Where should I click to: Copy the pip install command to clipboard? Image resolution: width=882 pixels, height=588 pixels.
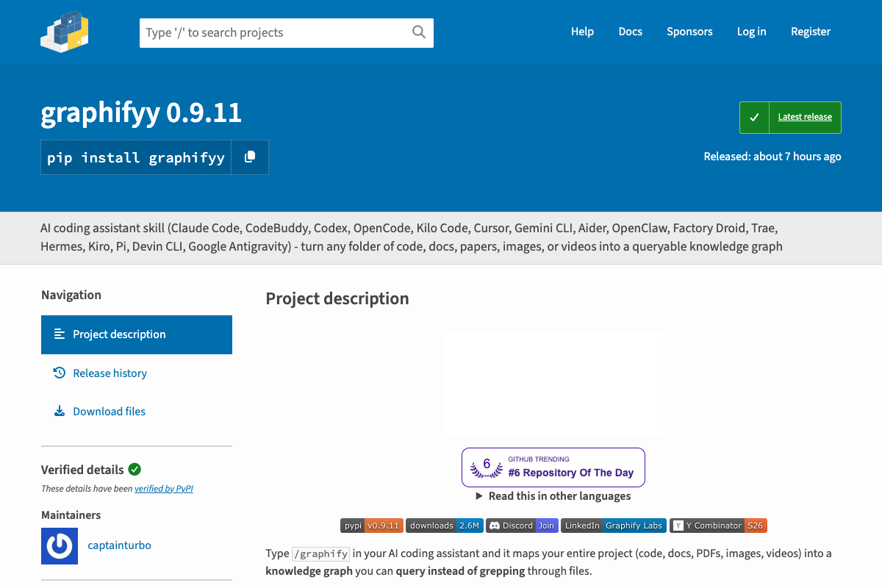[x=250, y=157]
